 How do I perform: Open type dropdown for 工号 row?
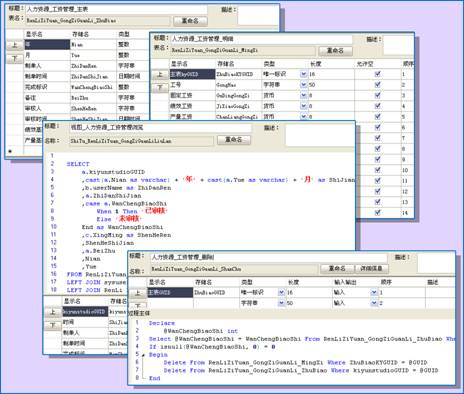303,85
